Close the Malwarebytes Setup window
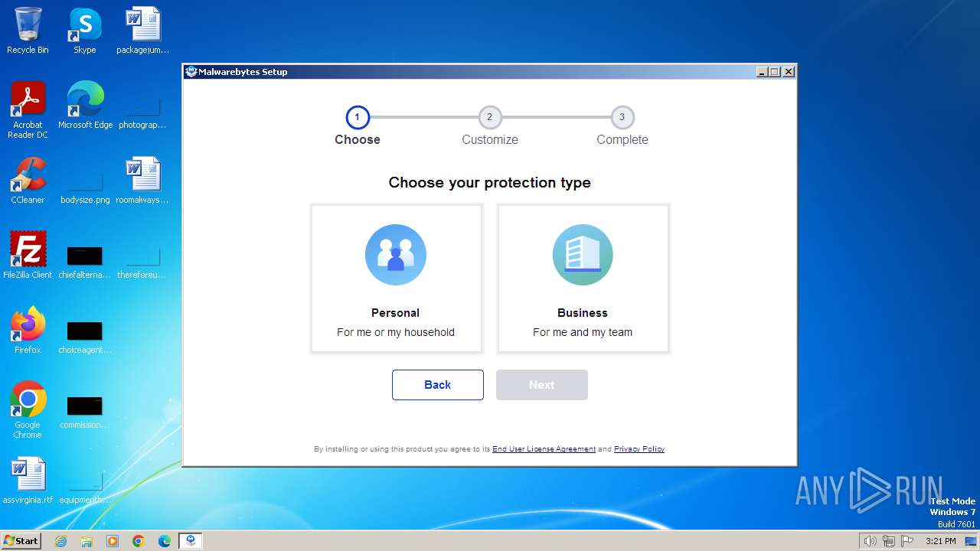 (789, 72)
